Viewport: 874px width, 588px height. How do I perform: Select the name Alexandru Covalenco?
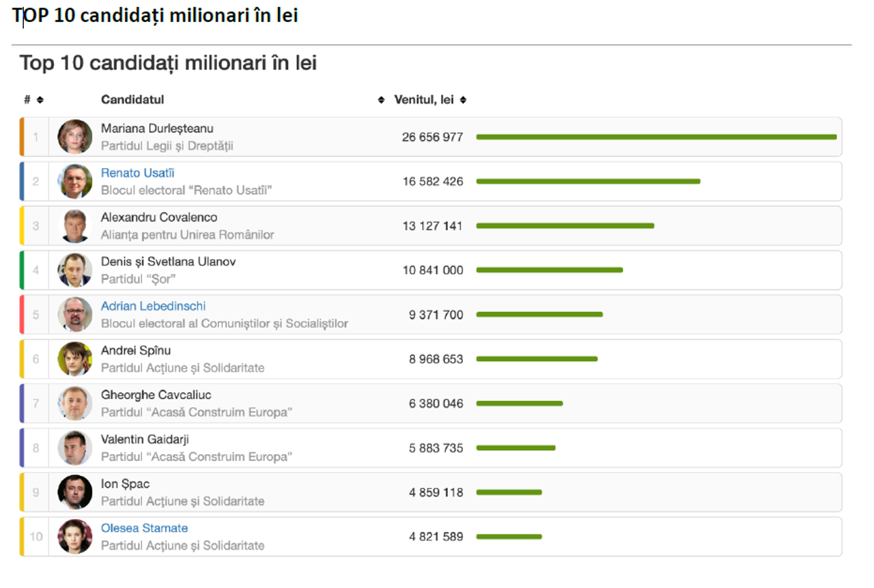[159, 217]
